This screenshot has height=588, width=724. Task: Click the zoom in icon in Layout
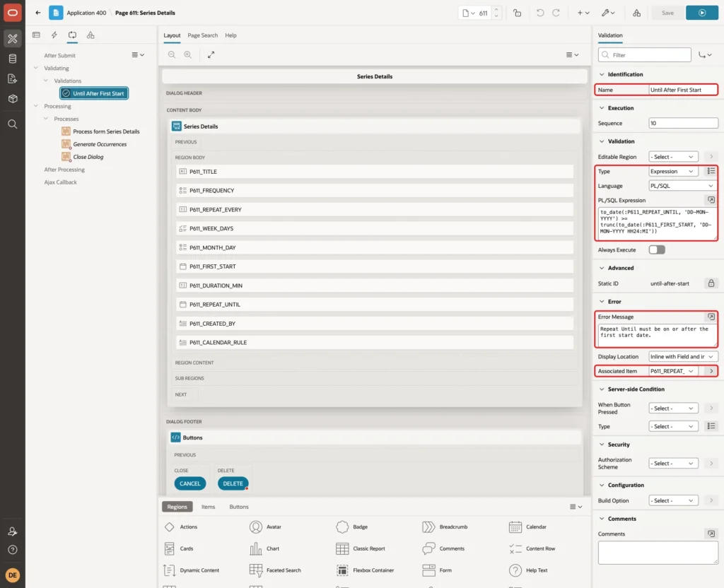pos(188,54)
